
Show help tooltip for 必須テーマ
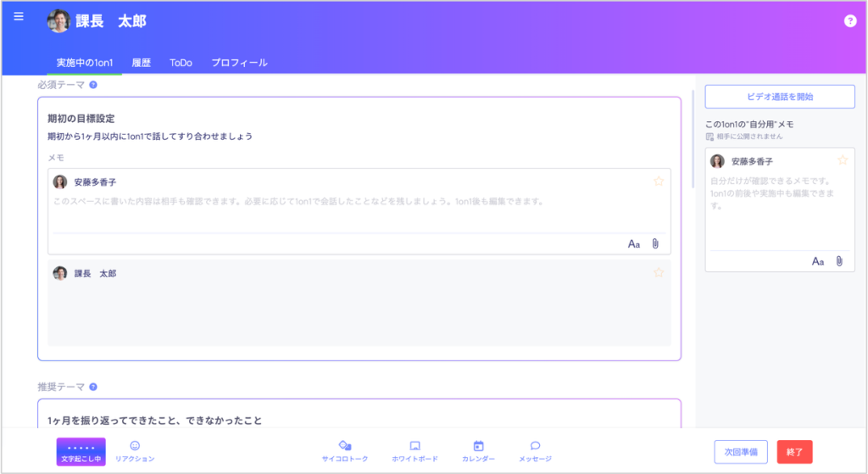tap(93, 85)
